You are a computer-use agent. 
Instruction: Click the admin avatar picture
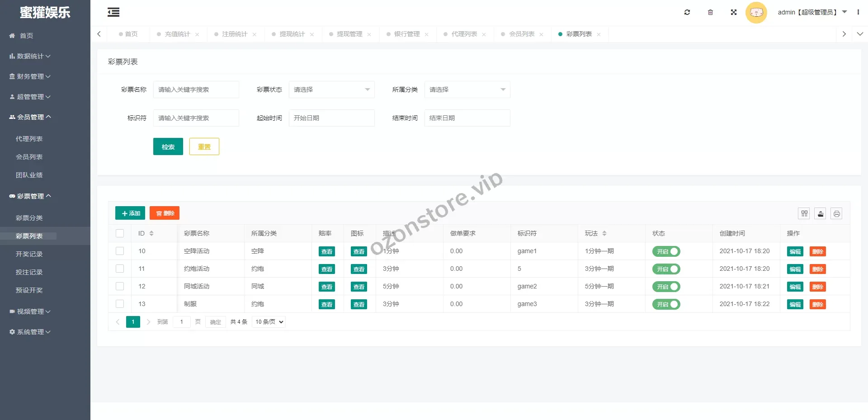[x=756, y=12]
